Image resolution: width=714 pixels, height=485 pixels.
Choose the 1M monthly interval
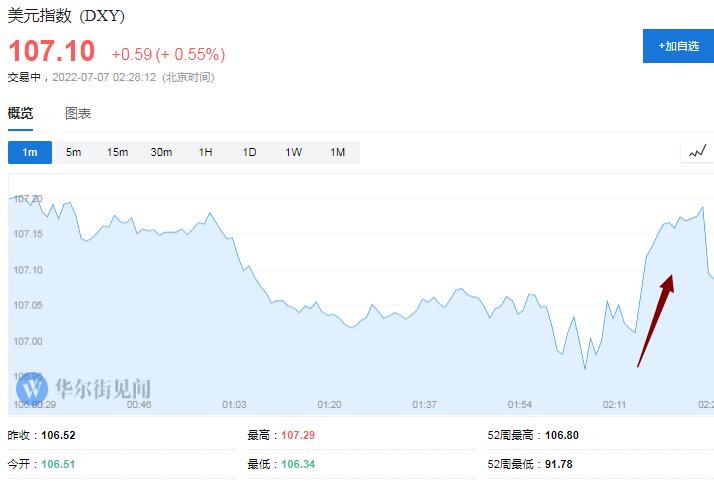click(337, 152)
